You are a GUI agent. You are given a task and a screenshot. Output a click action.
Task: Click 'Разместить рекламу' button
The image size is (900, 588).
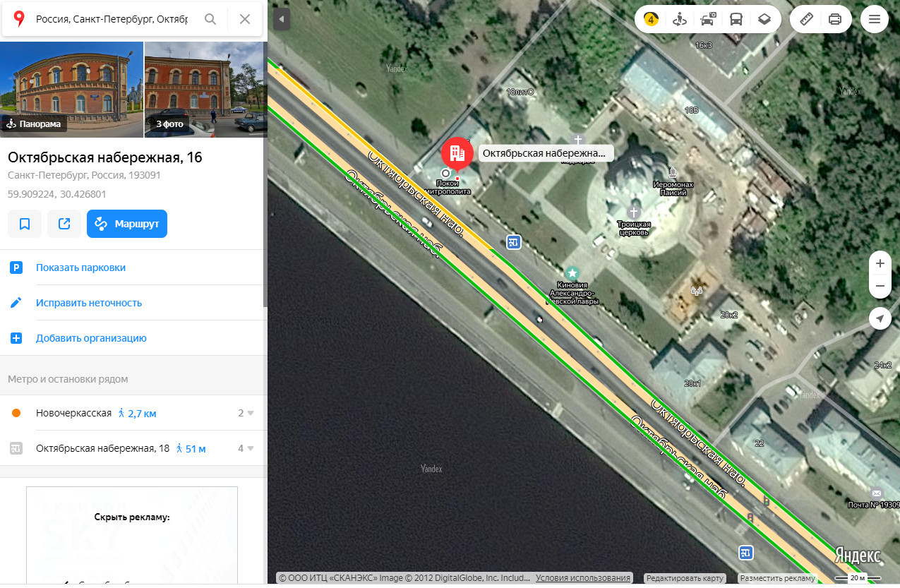[778, 578]
